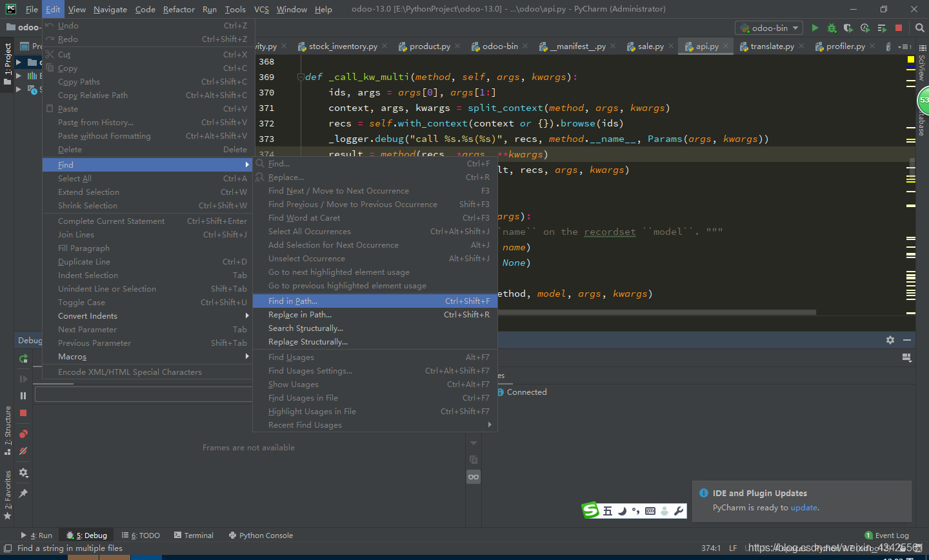Toggle Sogou moon mode icon
The width and height of the screenshot is (929, 560).
(622, 511)
